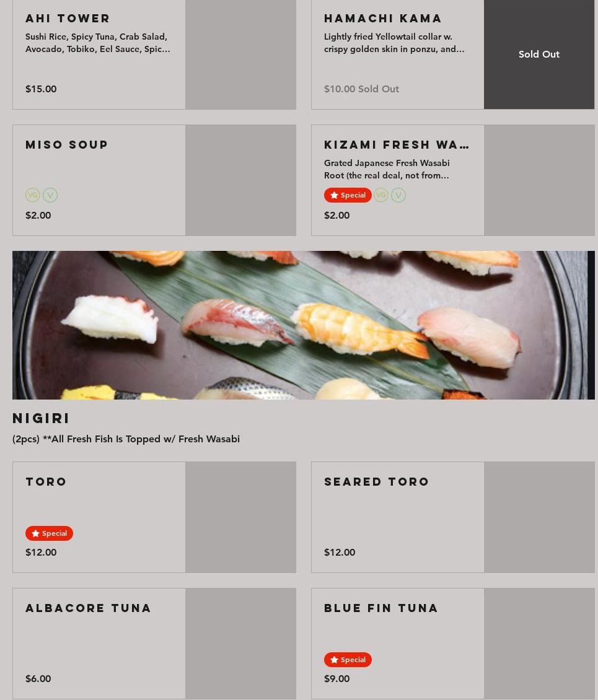This screenshot has height=700, width=598.
Task: Open the Hamachi Kama item title
Action: click(x=383, y=19)
